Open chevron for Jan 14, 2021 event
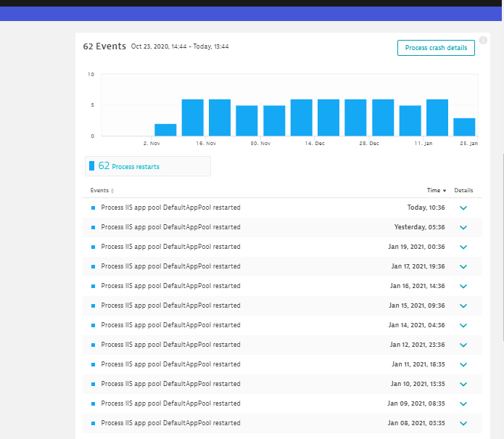This screenshot has width=504, height=439. click(x=463, y=325)
